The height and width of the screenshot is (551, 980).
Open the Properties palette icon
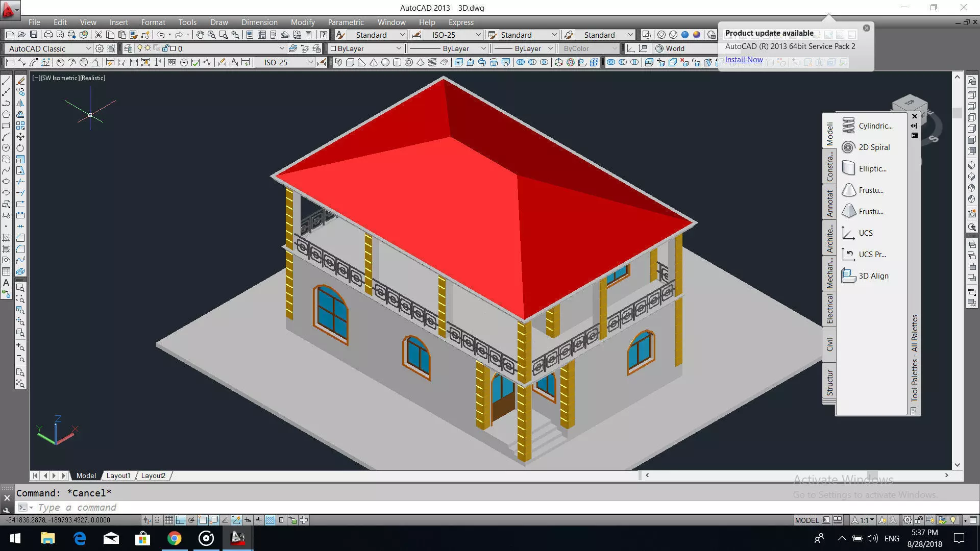click(x=250, y=35)
